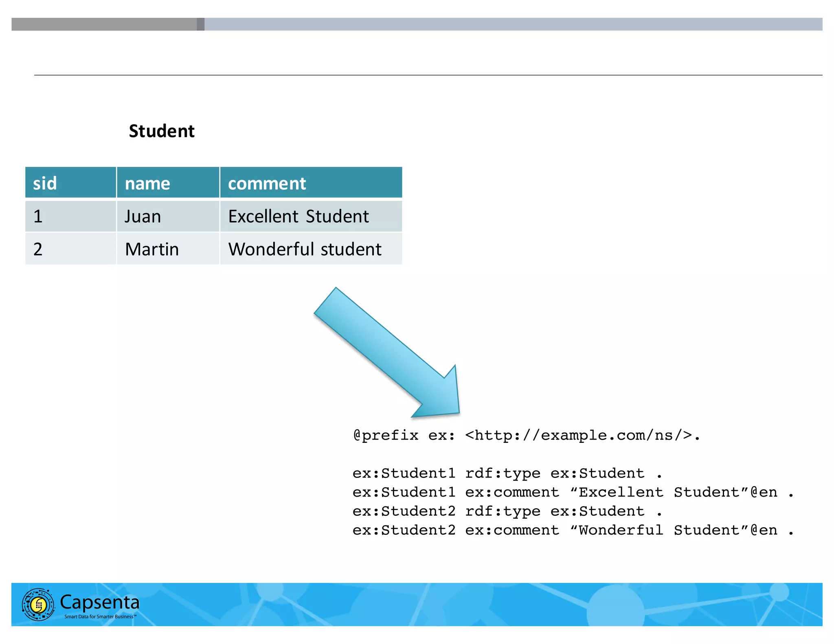This screenshot has height=644, width=834.
Task: Click the Student1 'Excellent Student'@en triple
Action: coord(573,493)
